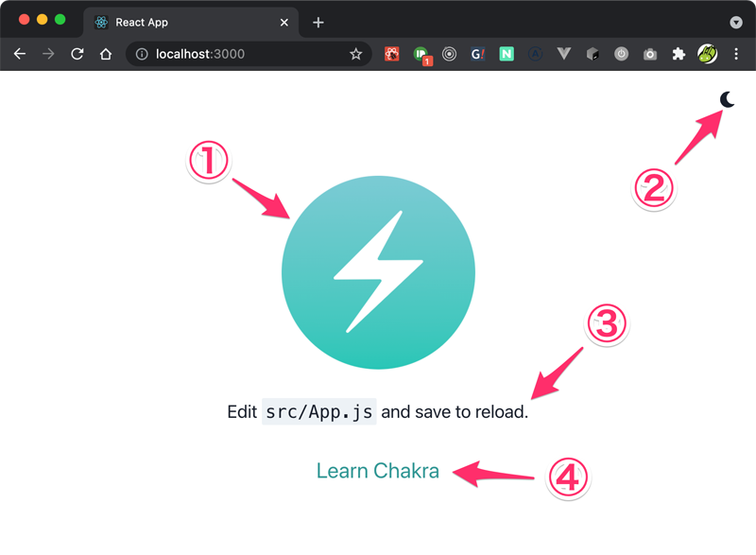Open the power button extension icon
The height and width of the screenshot is (555, 756).
pos(621,54)
